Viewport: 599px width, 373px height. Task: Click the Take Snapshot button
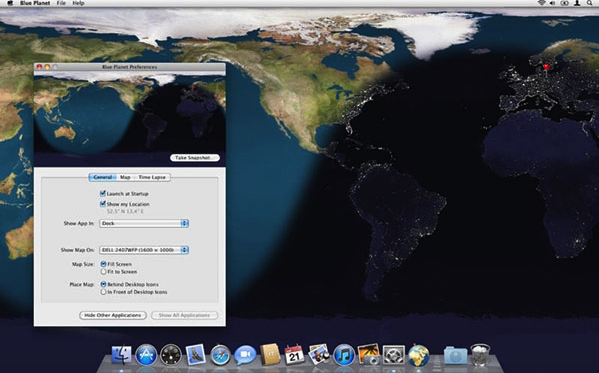[195, 157]
